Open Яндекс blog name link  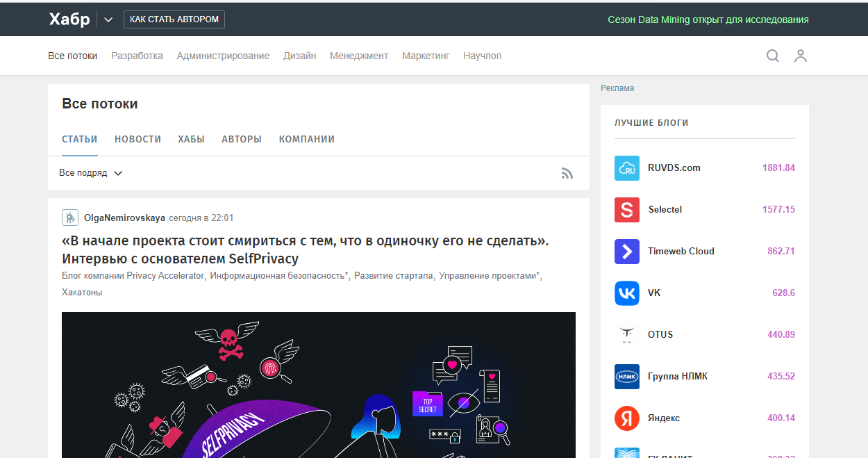pos(664,418)
